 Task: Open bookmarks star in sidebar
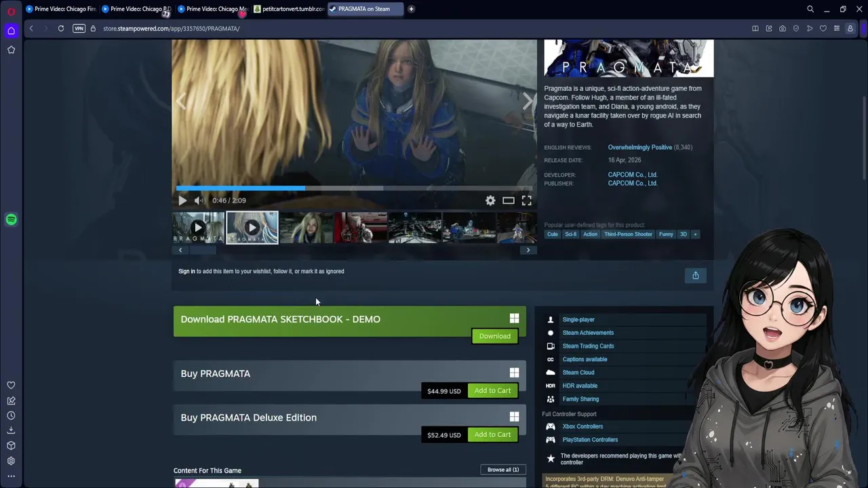coord(11,49)
